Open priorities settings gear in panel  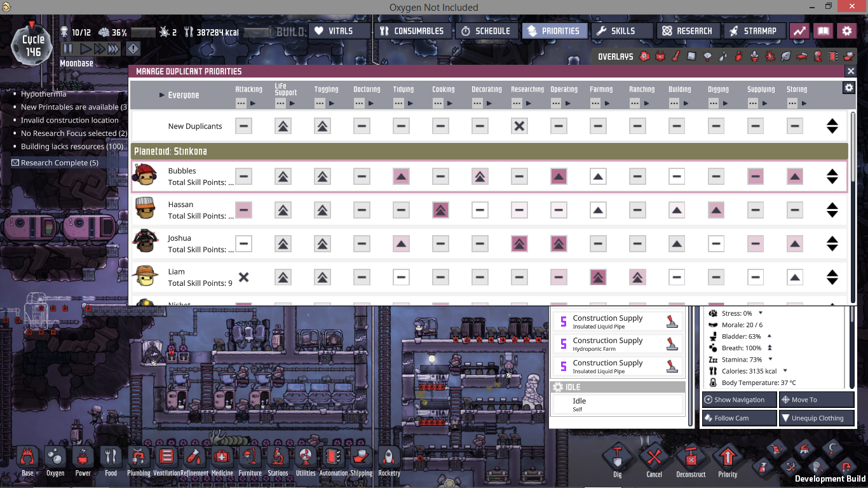click(848, 88)
